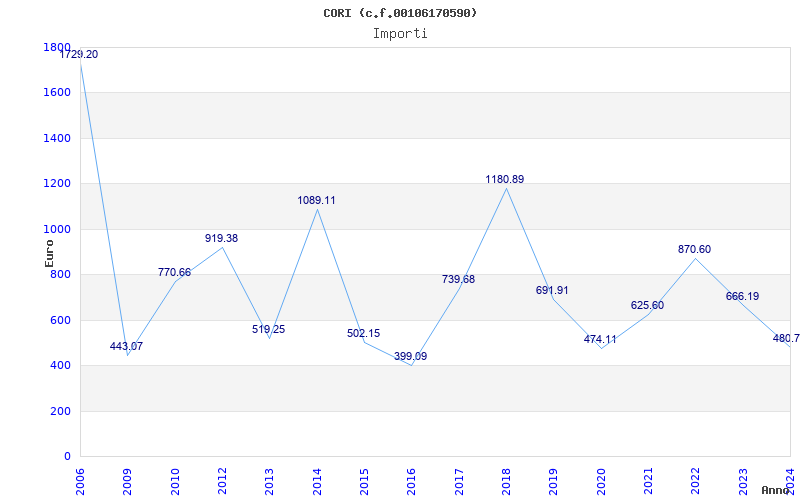
Task: Click the 400 value on Euro axis
Action: click(x=60, y=366)
